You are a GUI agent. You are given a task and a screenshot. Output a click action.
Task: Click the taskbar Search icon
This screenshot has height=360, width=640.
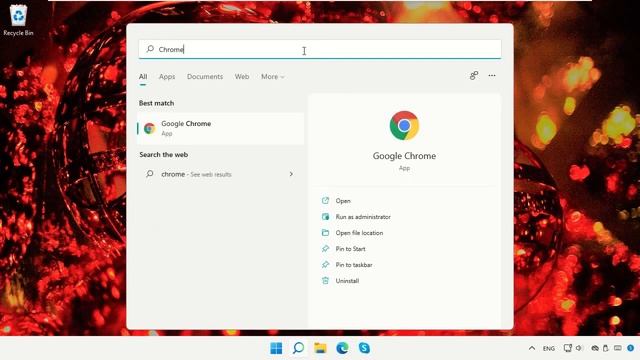tap(298, 348)
